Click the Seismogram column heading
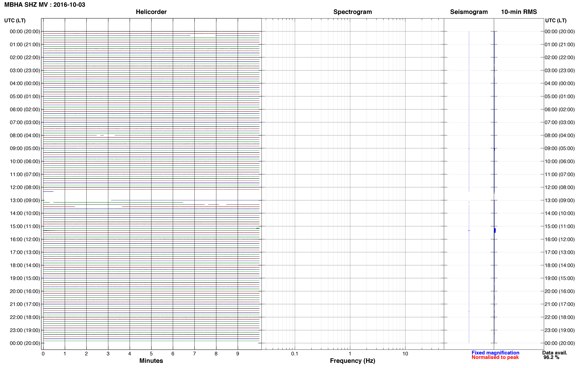 coord(469,12)
